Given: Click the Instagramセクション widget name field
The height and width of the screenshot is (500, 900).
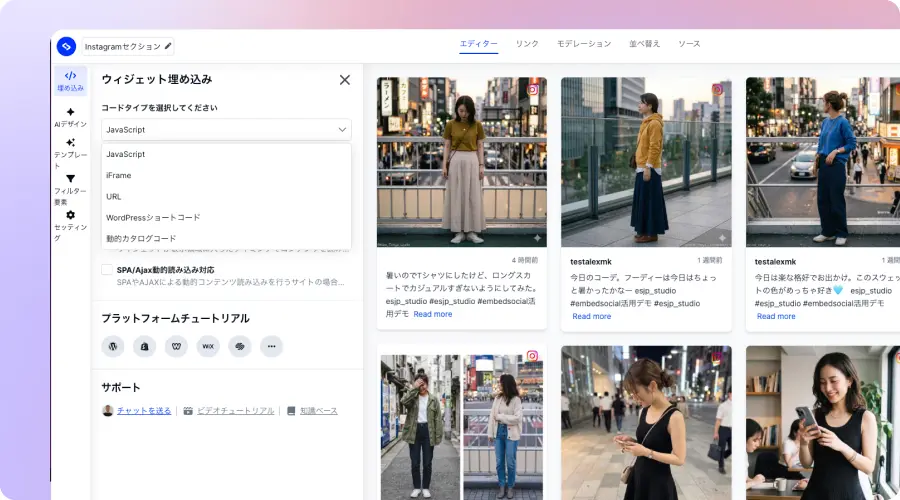Looking at the screenshot, I should [x=127, y=46].
